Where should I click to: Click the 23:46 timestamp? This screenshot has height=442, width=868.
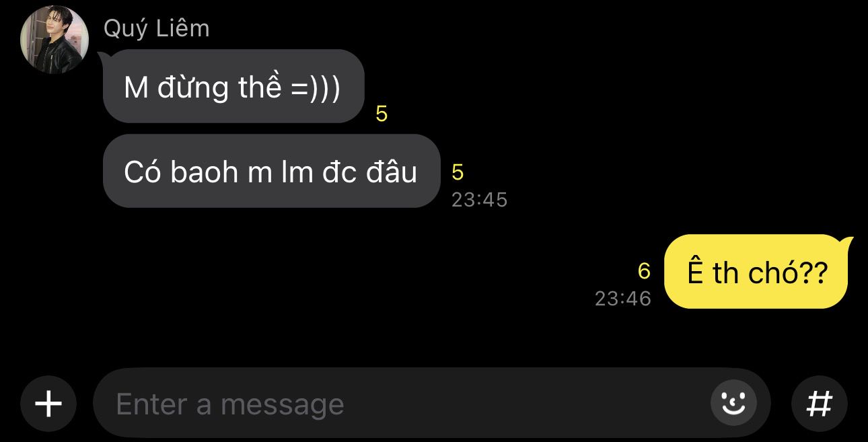(623, 299)
